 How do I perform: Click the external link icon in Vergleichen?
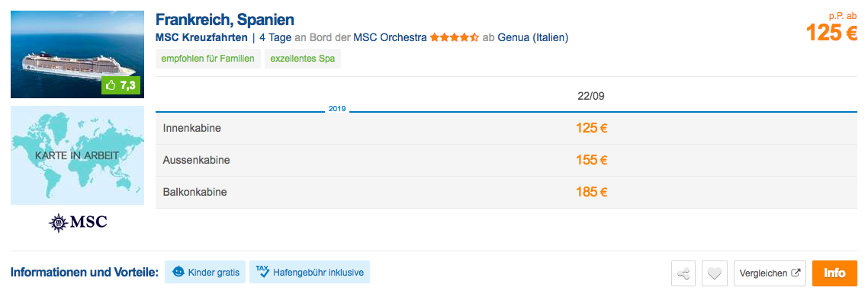click(796, 273)
